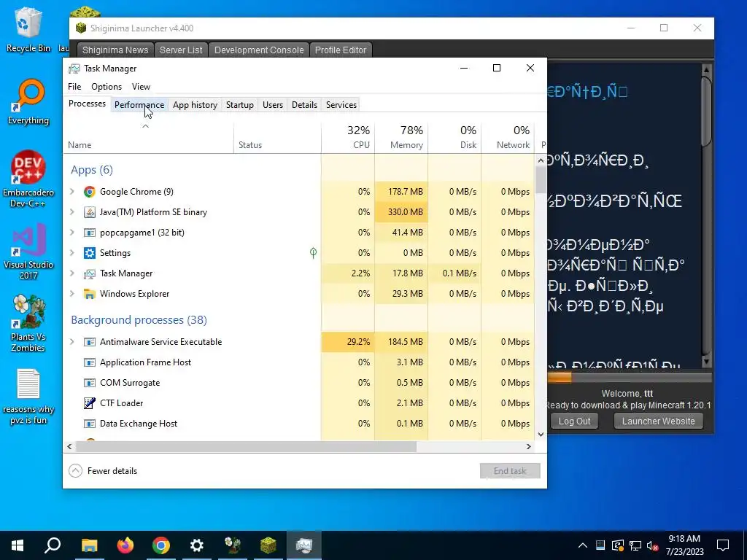This screenshot has width=747, height=560.
Task: Click the muted volume tray icon
Action: (652, 545)
